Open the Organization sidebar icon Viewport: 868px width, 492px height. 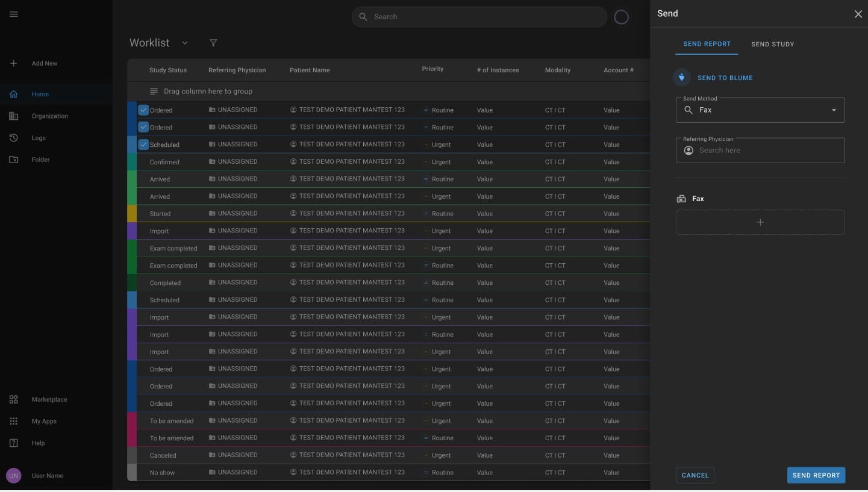[x=13, y=116]
